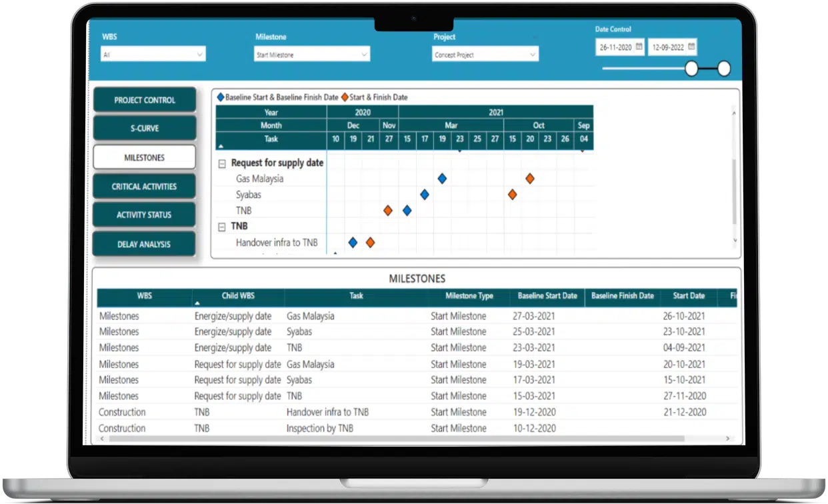Switch to the CRITICAL ACTIVITIES page

(145, 187)
